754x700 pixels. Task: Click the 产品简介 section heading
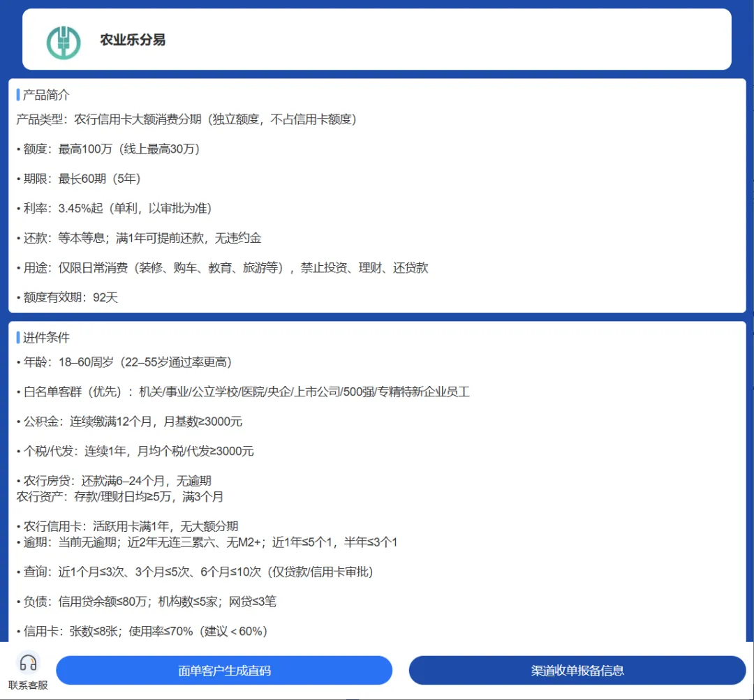coord(46,95)
